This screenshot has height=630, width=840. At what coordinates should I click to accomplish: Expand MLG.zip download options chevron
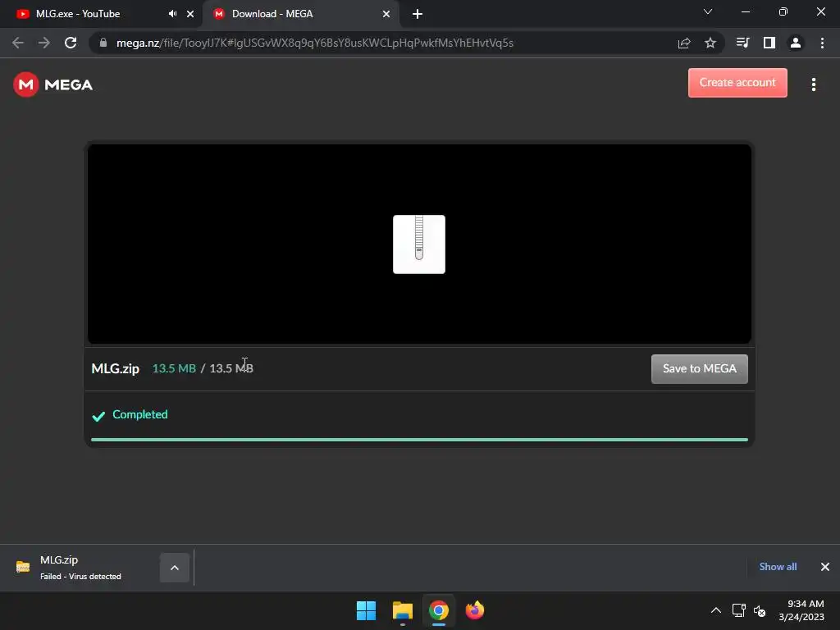(175, 568)
